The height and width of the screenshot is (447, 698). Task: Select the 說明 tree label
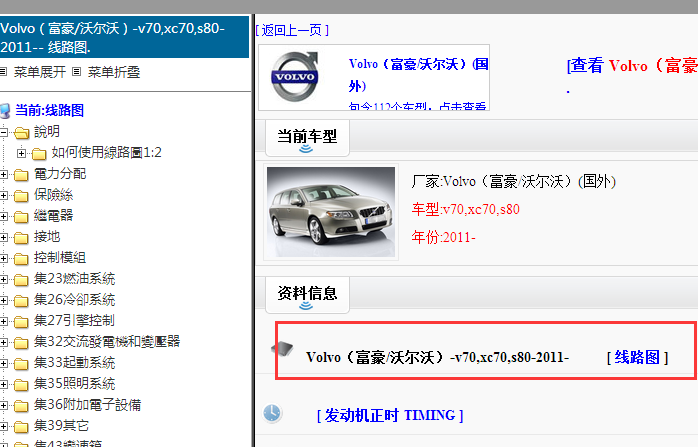(47, 131)
